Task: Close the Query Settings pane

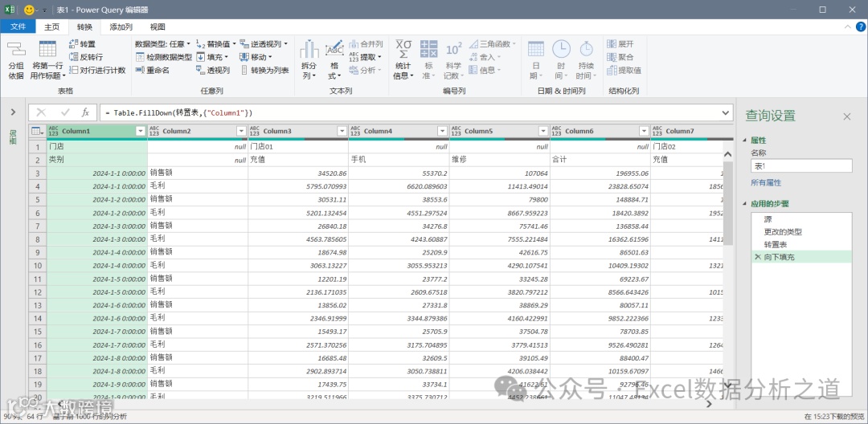Action: [846, 116]
